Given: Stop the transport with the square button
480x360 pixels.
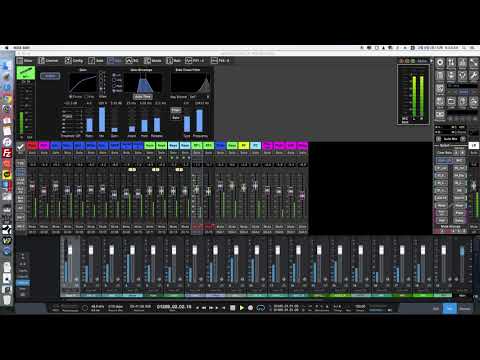Looking at the screenshot, I should tap(233, 308).
